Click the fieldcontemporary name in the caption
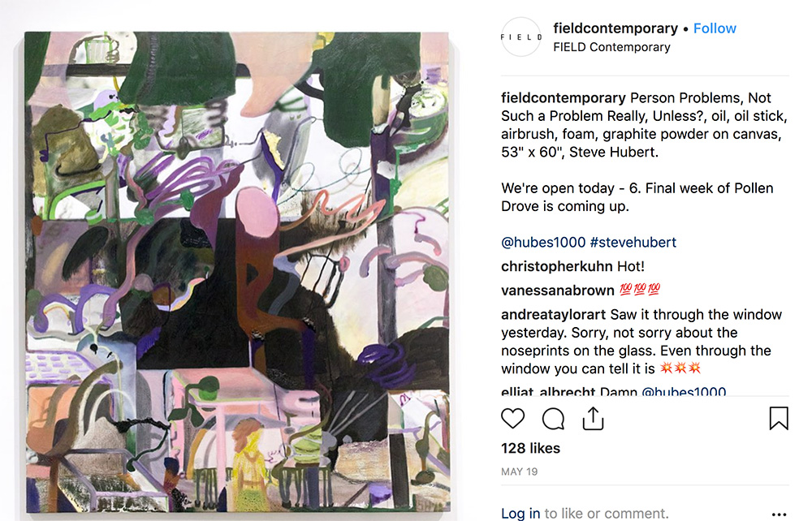Viewport: 812px width, 521px height. 564,97
